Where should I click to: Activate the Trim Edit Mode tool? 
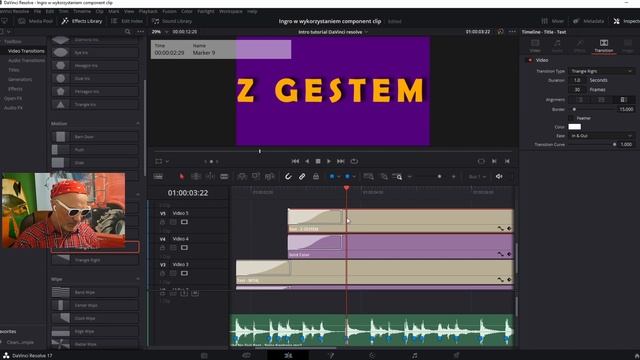coord(196,176)
